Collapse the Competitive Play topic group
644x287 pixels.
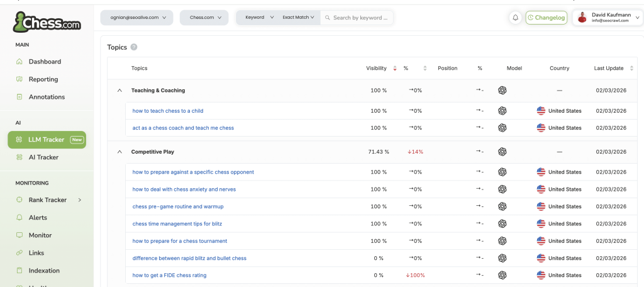pyautogui.click(x=119, y=152)
